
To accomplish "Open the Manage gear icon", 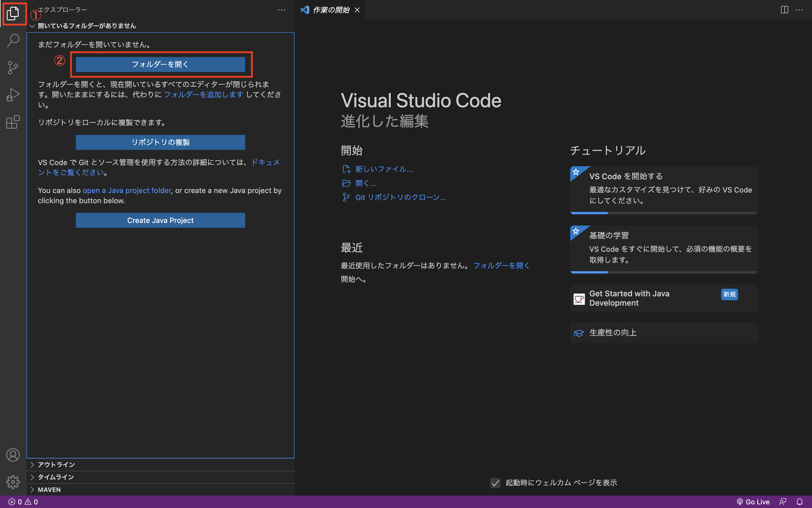I will [x=13, y=482].
